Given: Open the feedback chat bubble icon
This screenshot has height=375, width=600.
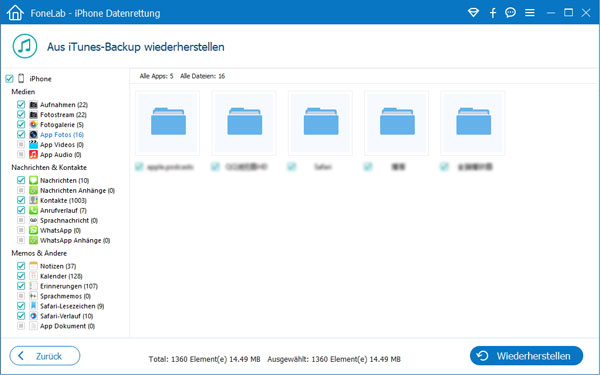Looking at the screenshot, I should 510,13.
